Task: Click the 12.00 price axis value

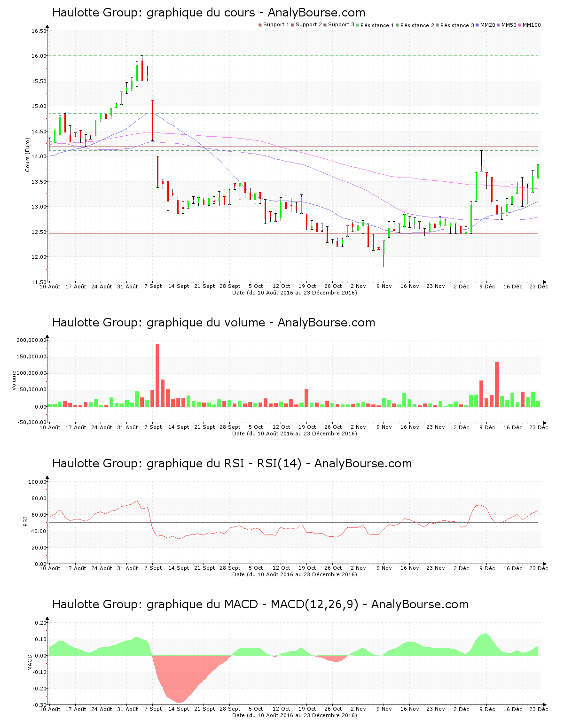Action: [39, 257]
